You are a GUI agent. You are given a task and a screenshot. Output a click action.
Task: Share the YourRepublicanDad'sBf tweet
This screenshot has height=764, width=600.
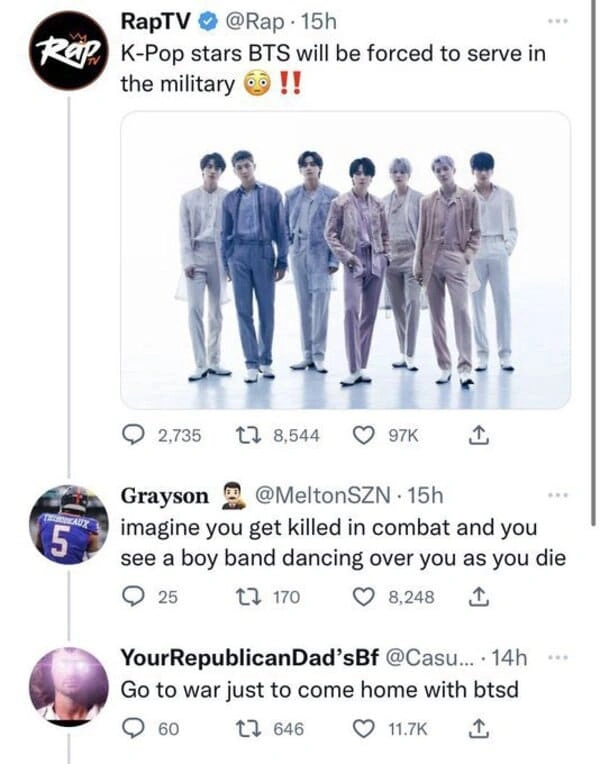[477, 729]
